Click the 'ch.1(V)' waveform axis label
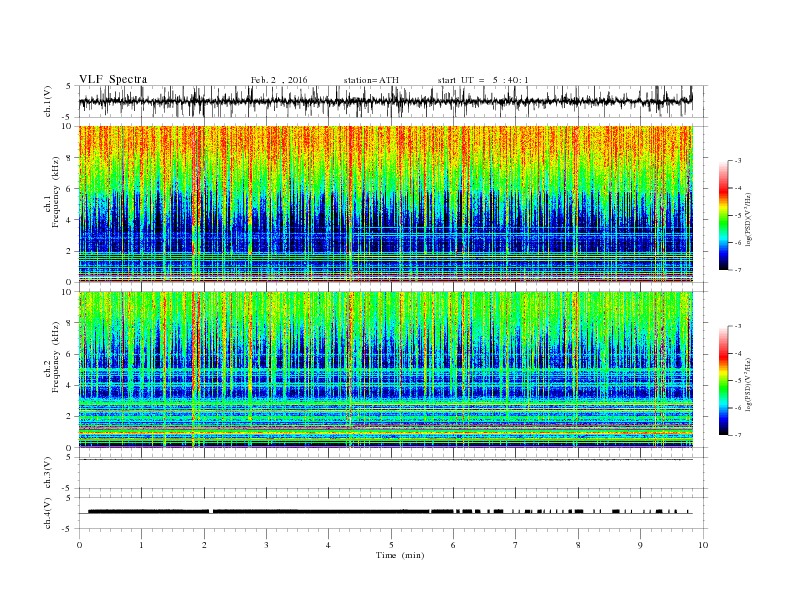This screenshot has width=792, height=612. (48, 101)
